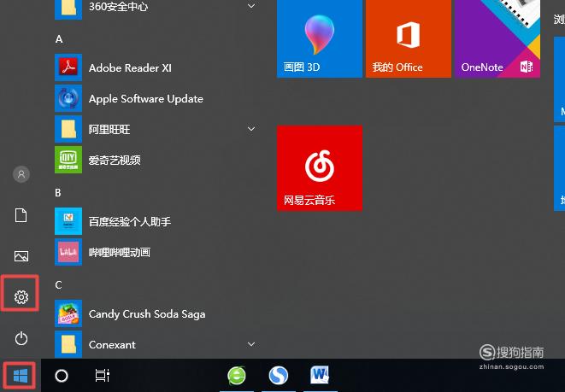Click the Apple Software Update icon

[x=68, y=98]
